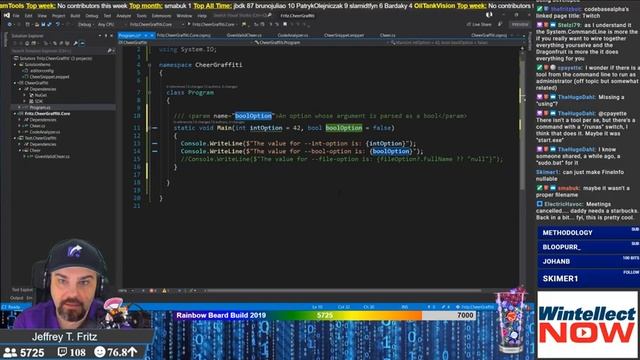Select CheerSnippet.snippet in Solution Explorer

point(49,77)
